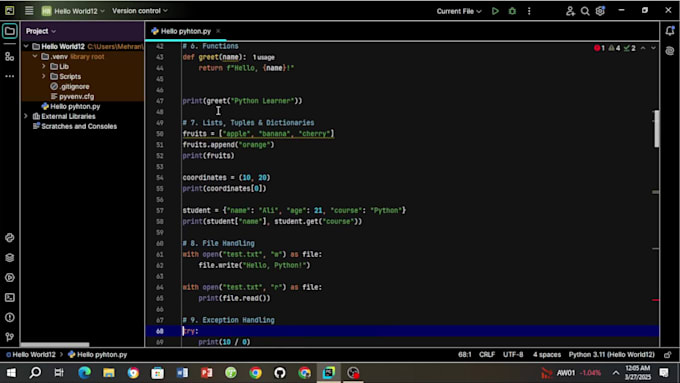680x383 pixels.
Task: Open the Services tool window
Action: [10, 278]
